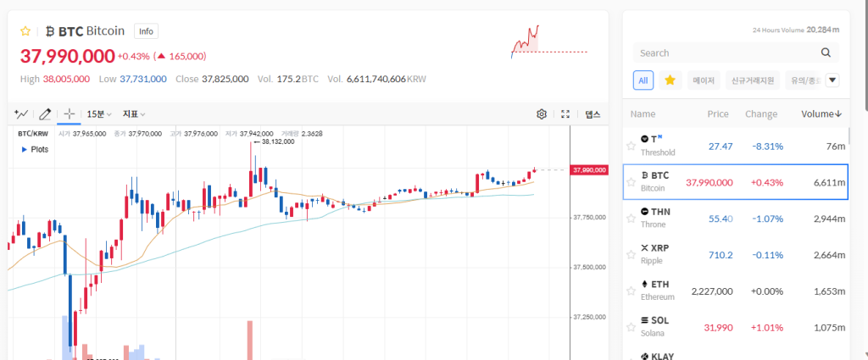Click the magnifier search icon

[826, 53]
